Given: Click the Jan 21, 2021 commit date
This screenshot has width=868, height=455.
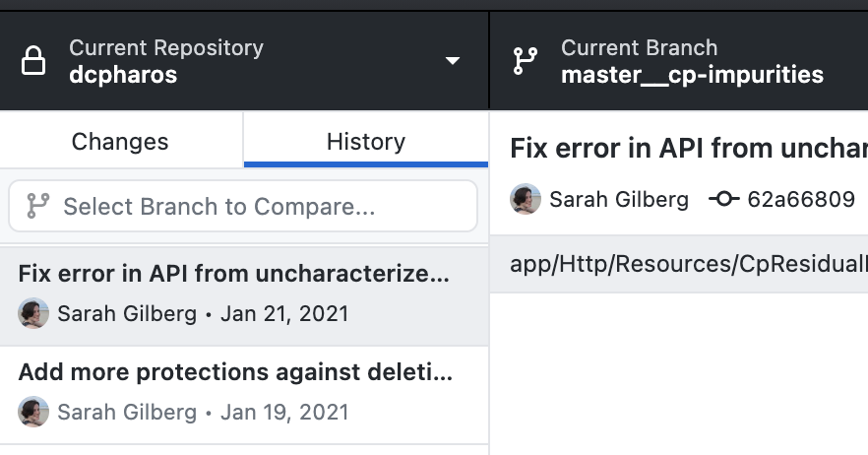Looking at the screenshot, I should coord(284,314).
